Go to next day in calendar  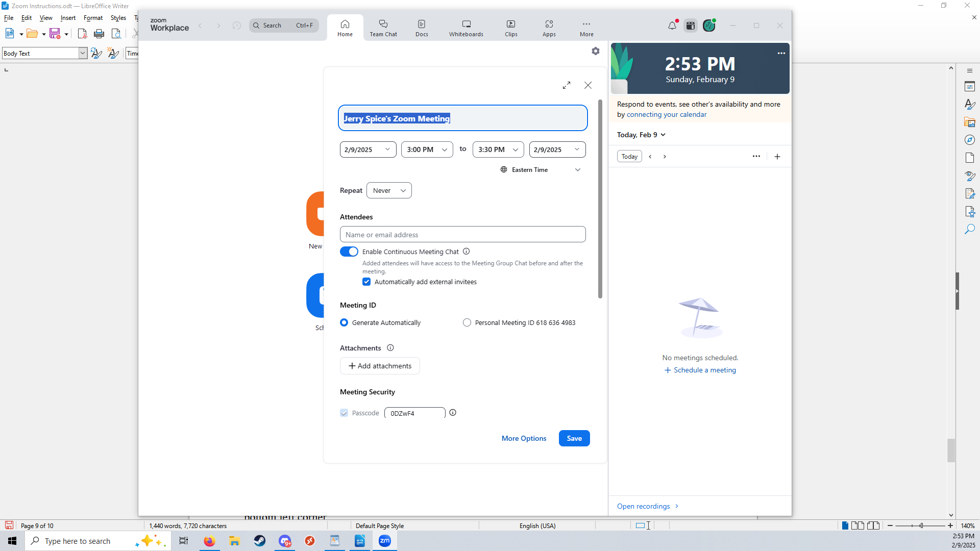[x=665, y=157]
